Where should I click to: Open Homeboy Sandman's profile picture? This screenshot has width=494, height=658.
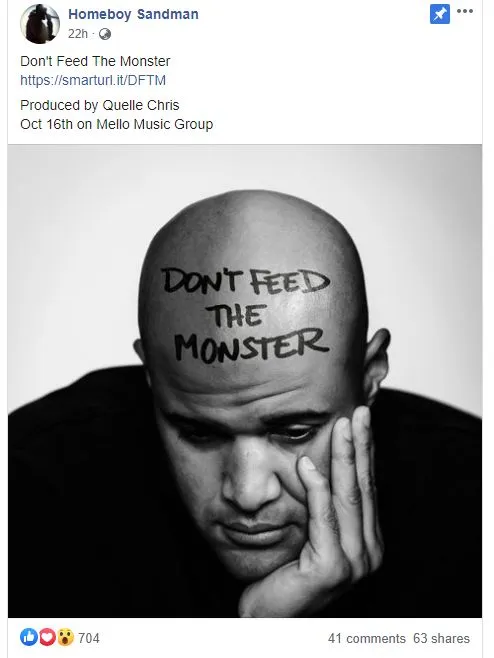pos(40,24)
